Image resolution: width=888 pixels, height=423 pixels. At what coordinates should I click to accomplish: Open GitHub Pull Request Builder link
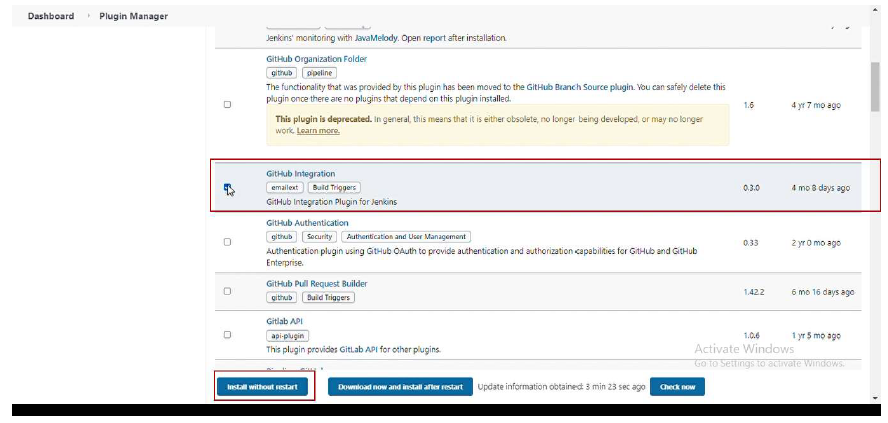317,284
